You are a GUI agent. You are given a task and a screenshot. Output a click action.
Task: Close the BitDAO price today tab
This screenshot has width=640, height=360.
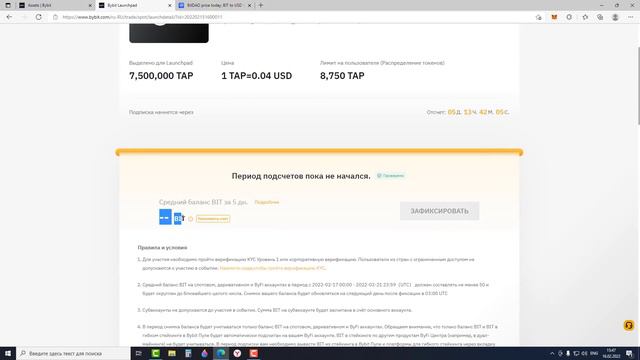point(249,5)
